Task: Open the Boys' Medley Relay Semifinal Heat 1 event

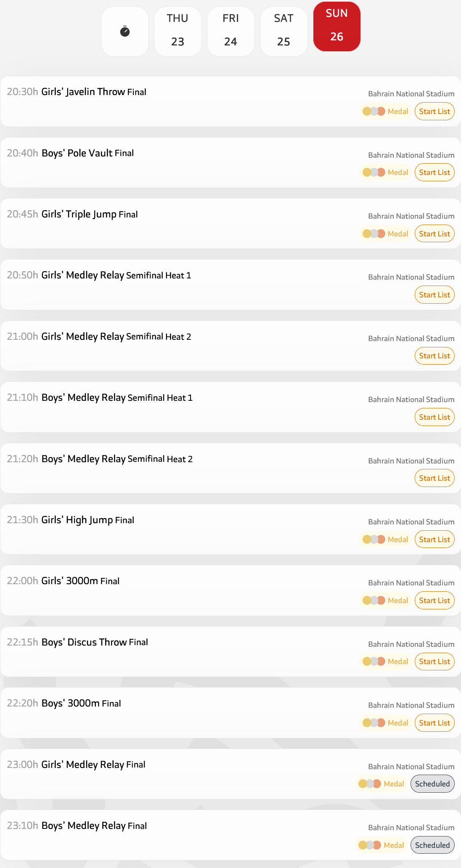Action: (x=117, y=398)
